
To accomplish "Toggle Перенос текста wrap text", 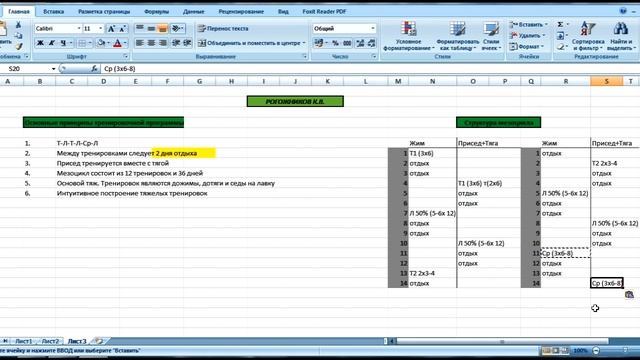I will point(223,29).
